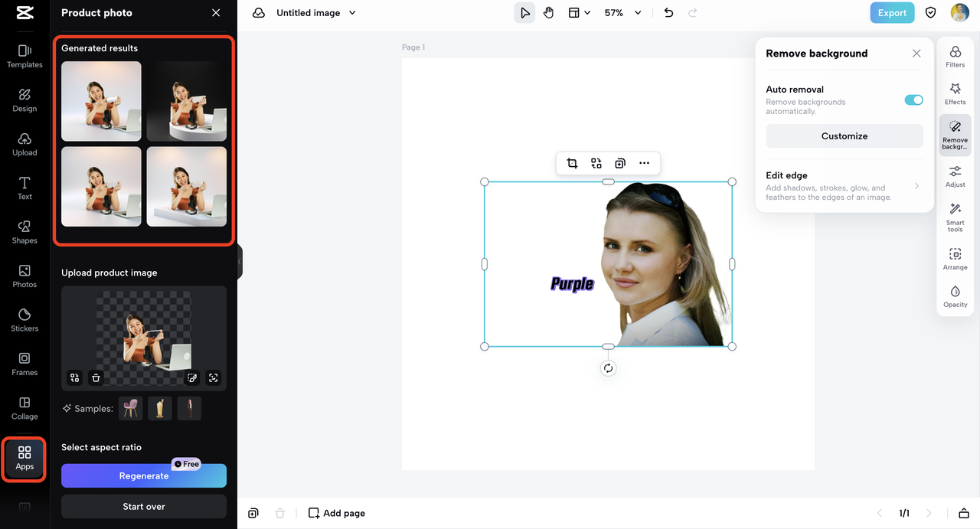
Task: Click the redo arrow
Action: point(693,13)
